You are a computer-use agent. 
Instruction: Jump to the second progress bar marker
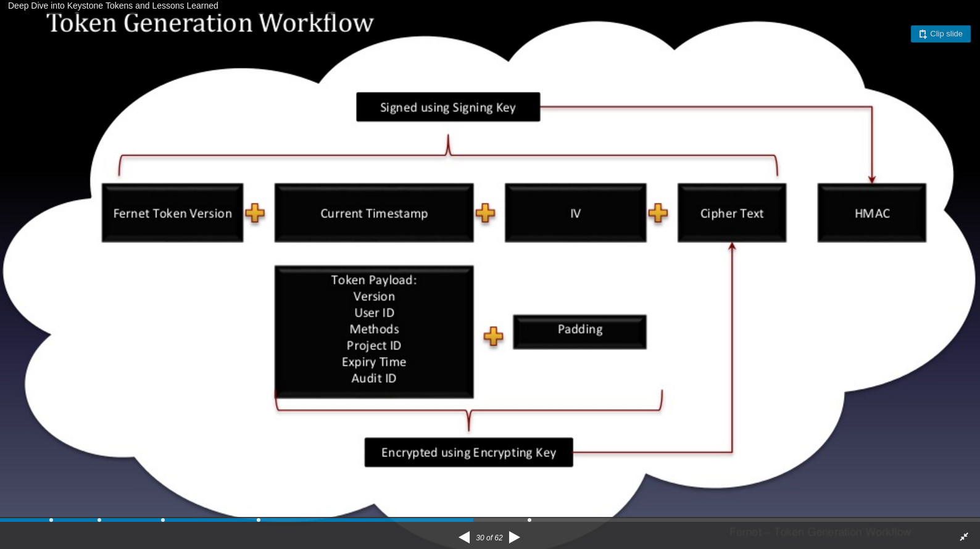(99, 520)
